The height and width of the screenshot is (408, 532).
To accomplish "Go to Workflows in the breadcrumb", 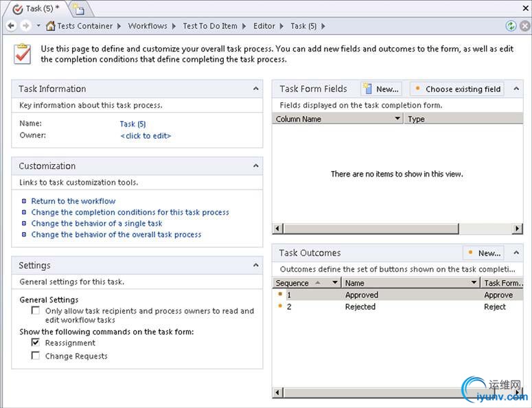I will (x=147, y=26).
